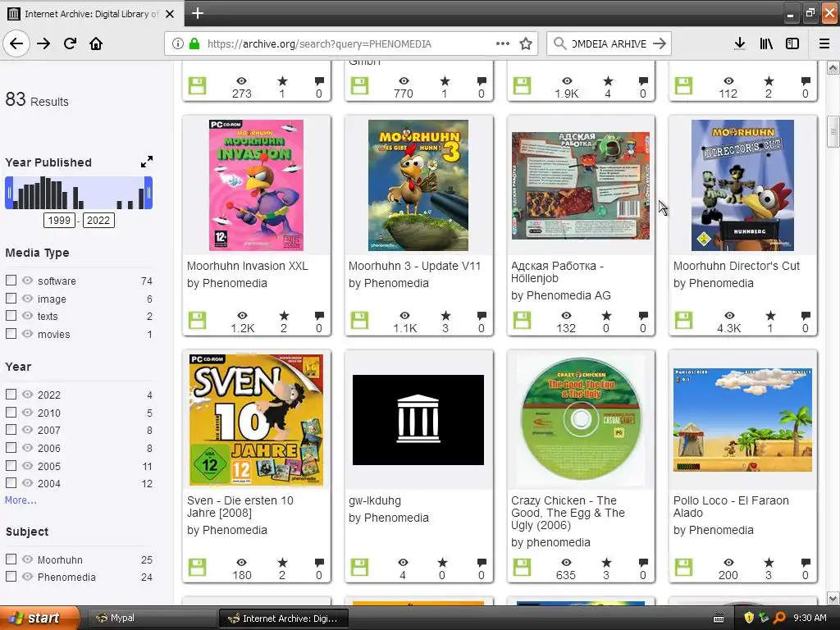The image size is (840, 630).
Task: Check the Moorhuhn subject filter
Action: (x=11, y=559)
